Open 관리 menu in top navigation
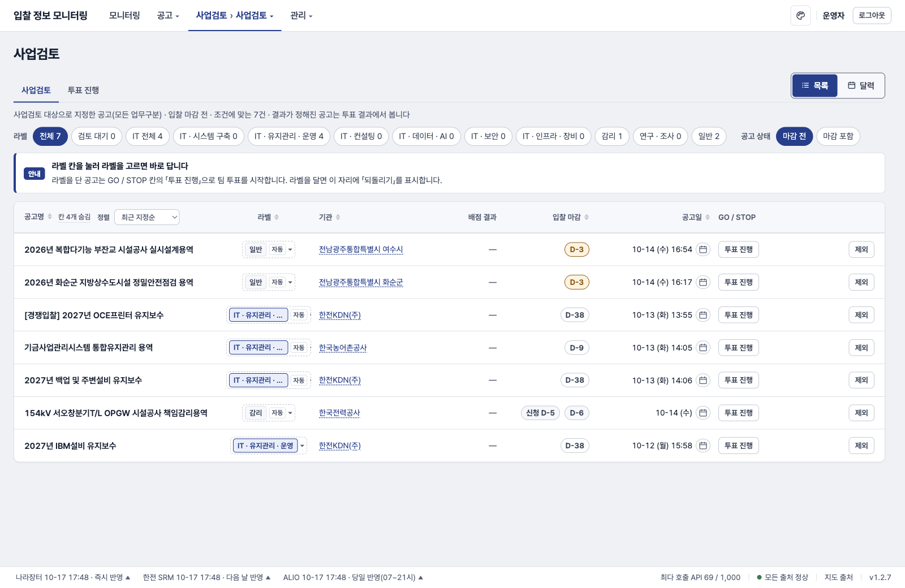This screenshot has height=588, width=905. [x=301, y=16]
